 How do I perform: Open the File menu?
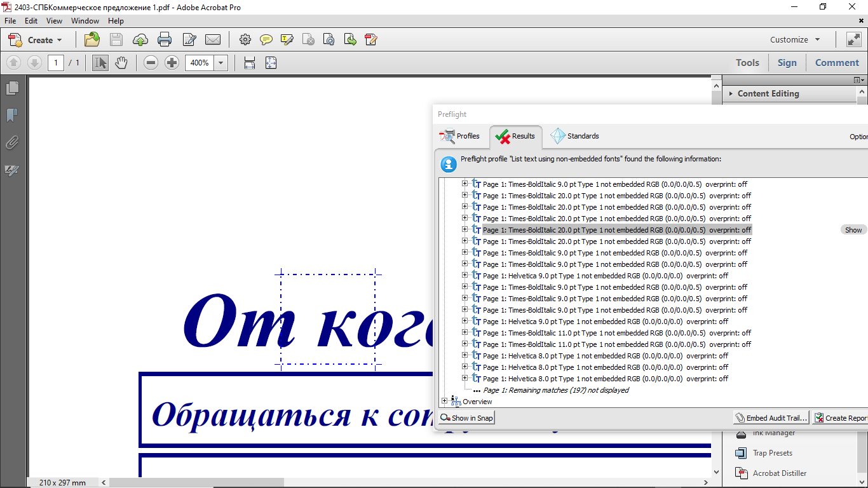[x=10, y=21]
